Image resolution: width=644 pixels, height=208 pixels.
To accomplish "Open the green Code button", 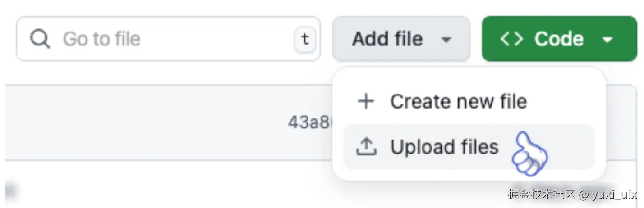I will (559, 39).
